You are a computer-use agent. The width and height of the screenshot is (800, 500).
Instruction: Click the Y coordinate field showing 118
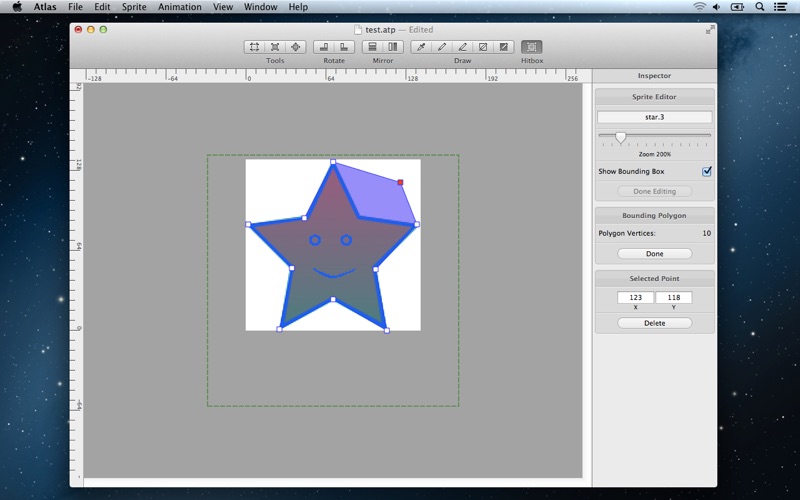pyautogui.click(x=673, y=297)
